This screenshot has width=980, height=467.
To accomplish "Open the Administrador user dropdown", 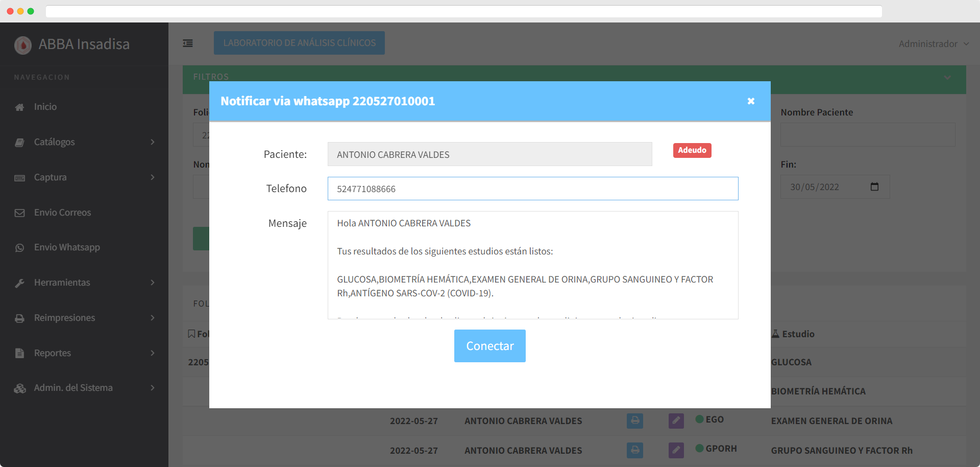I will 934,44.
